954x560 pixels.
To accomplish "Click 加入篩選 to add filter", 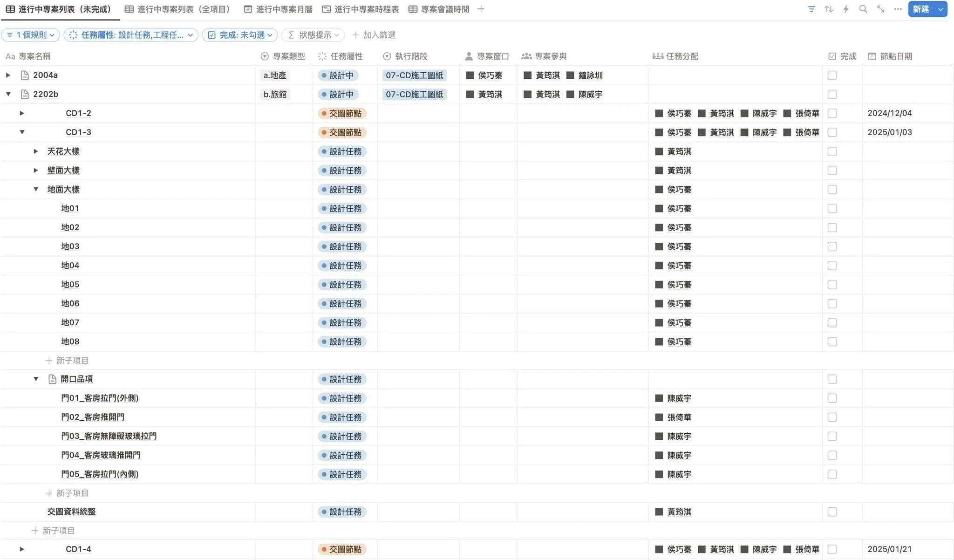I will (x=374, y=35).
